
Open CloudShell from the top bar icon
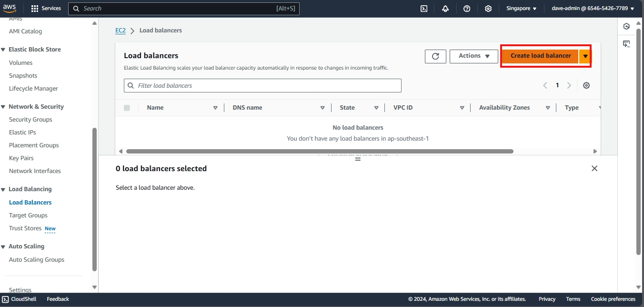(424, 9)
